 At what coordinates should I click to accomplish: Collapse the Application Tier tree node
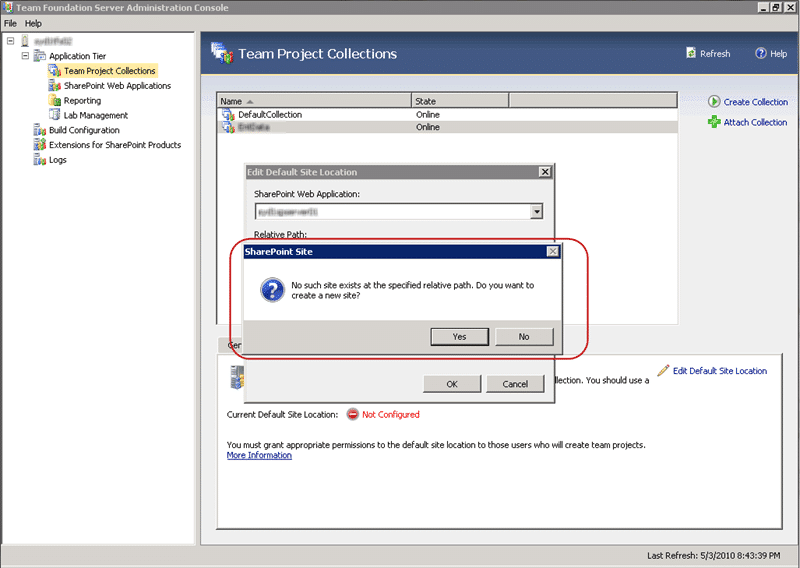(25, 56)
